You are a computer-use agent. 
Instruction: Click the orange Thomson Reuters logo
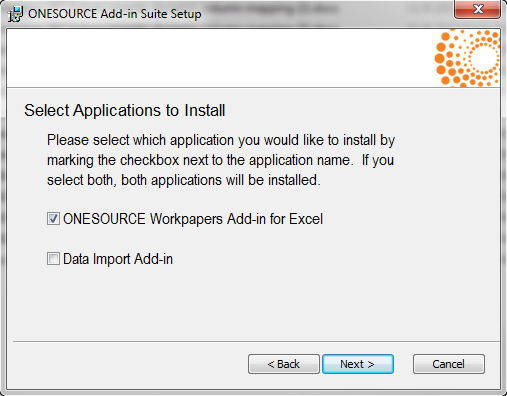[467, 58]
